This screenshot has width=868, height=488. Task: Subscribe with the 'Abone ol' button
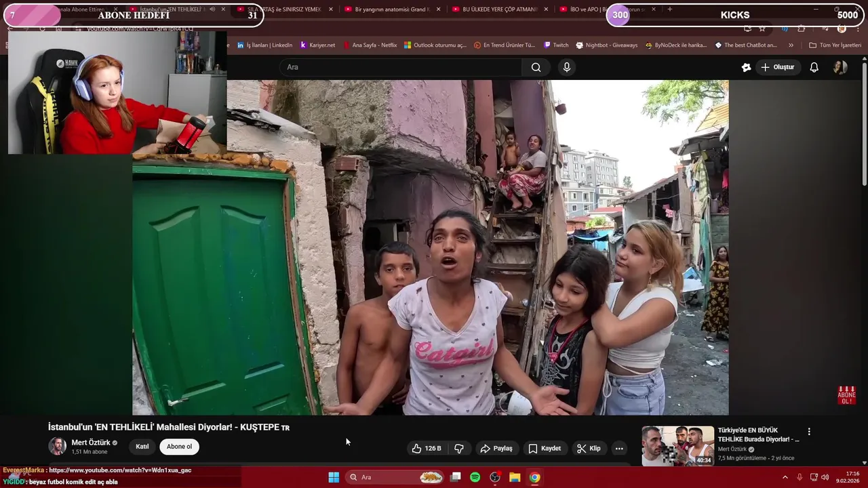click(179, 447)
